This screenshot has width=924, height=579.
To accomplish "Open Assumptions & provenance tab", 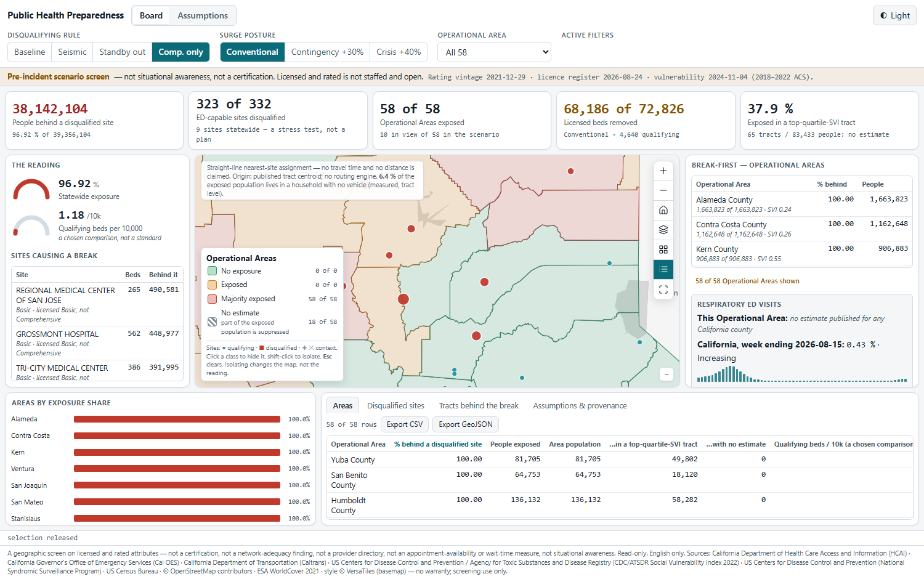I will pyautogui.click(x=580, y=405).
